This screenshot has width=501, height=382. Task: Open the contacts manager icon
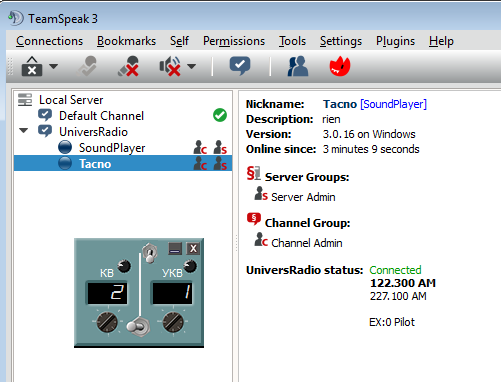298,66
